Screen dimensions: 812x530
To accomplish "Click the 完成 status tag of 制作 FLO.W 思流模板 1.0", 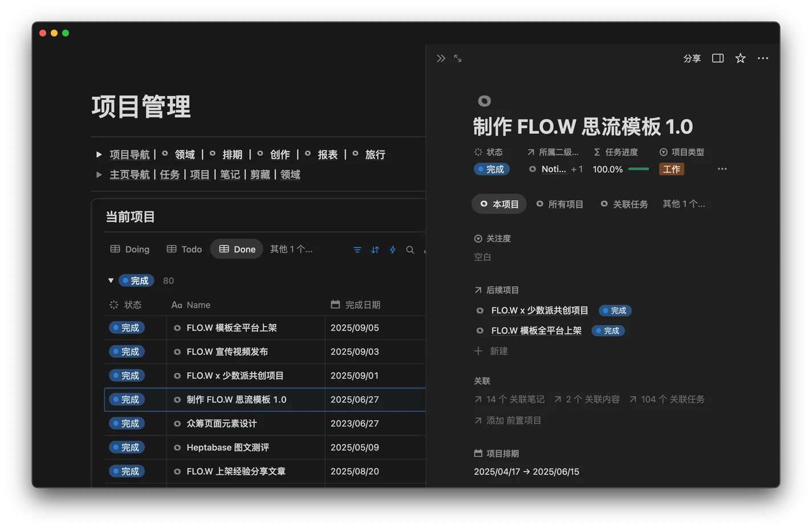I will 127,399.
